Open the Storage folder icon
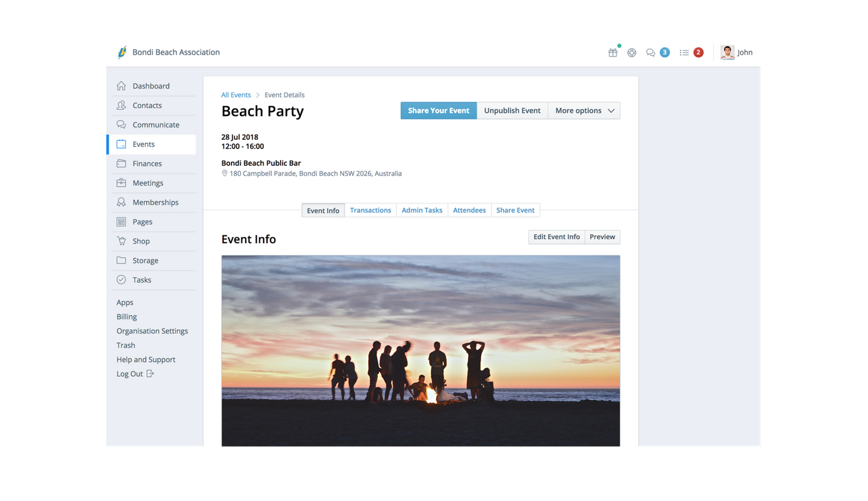868x501 pixels. tap(122, 260)
